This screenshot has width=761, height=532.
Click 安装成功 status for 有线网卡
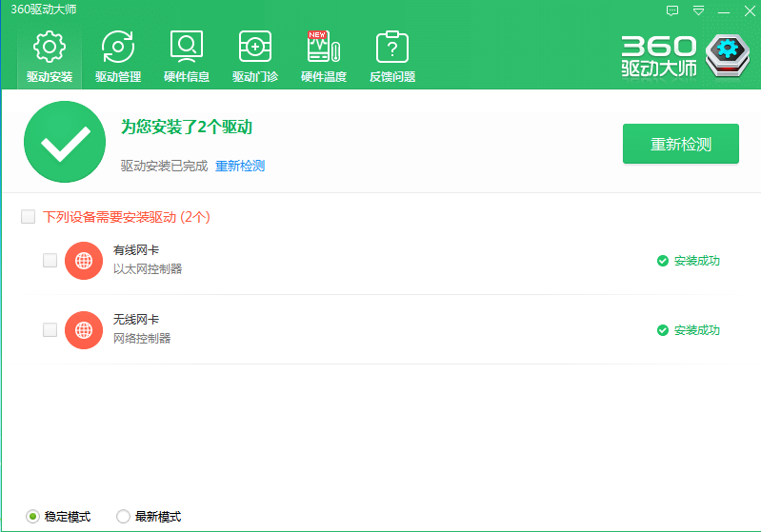point(689,261)
